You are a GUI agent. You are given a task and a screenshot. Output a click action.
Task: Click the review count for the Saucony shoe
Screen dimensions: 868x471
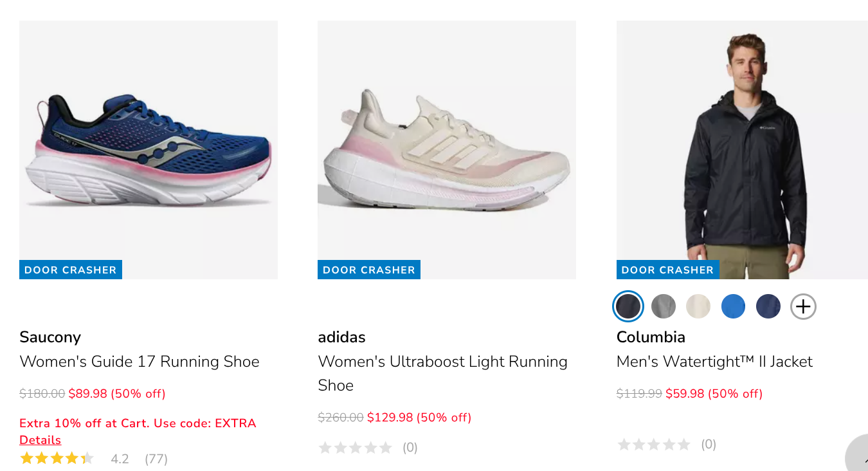(156, 458)
